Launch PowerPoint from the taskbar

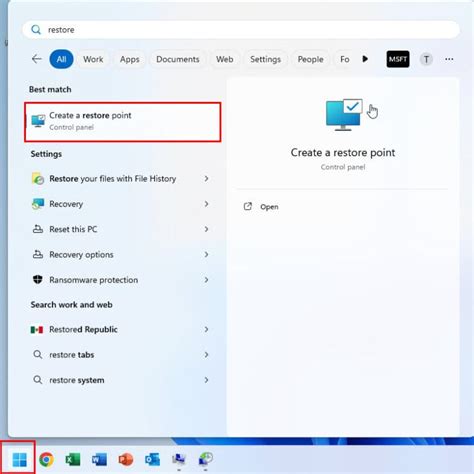tap(126, 460)
